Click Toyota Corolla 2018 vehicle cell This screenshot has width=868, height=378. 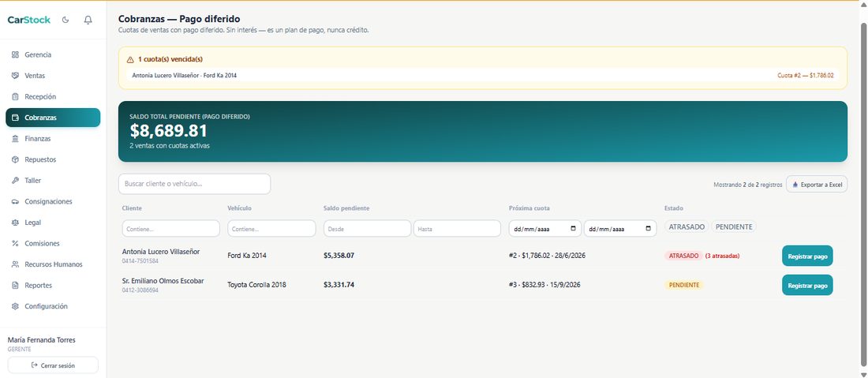coord(257,285)
